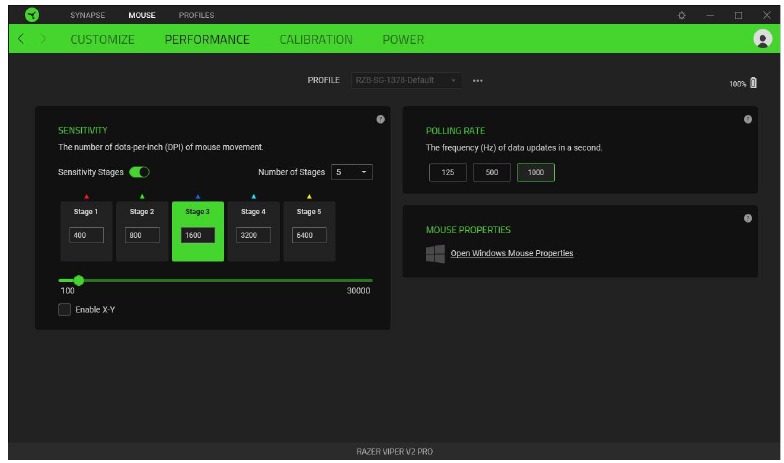This screenshot has height=463, width=784.
Task: Open the Synapse tab
Action: pyautogui.click(x=88, y=16)
